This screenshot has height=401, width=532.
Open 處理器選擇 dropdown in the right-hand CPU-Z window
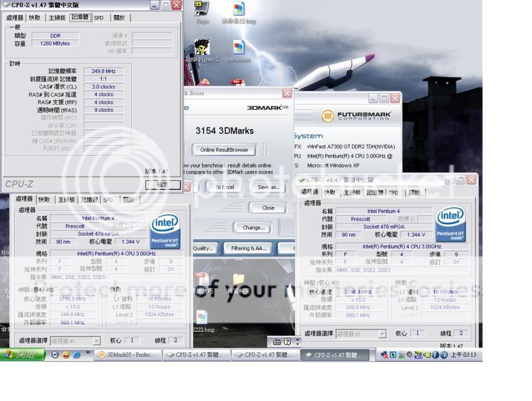(x=382, y=334)
